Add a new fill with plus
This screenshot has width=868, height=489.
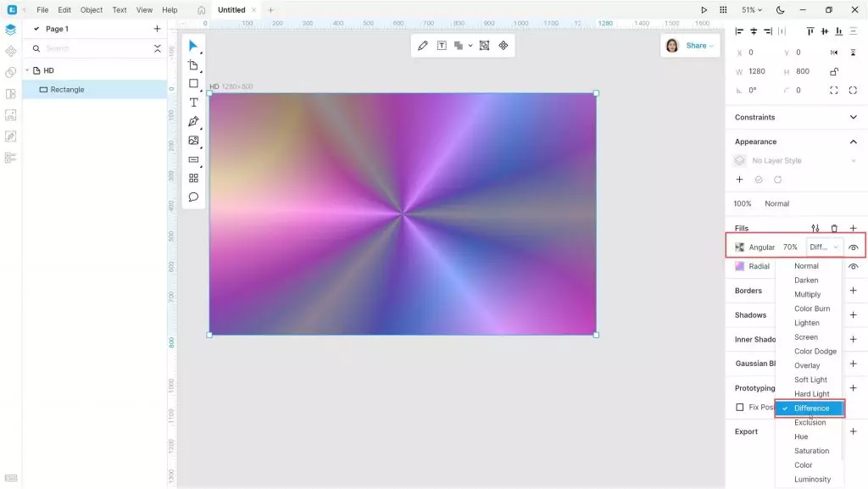tap(853, 228)
